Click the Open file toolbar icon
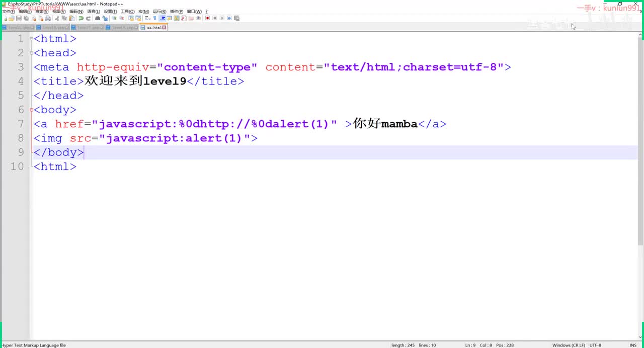644x348 pixels. (x=11, y=18)
